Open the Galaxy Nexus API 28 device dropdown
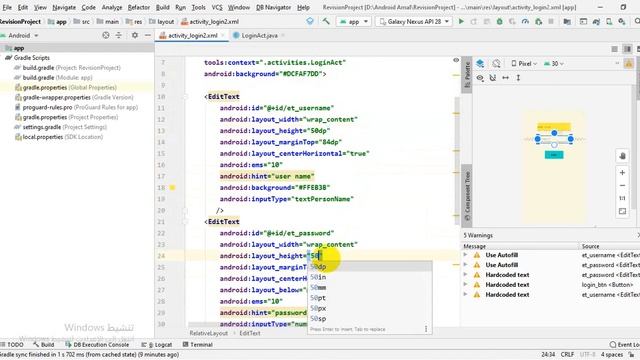The image size is (640, 360). [x=414, y=21]
